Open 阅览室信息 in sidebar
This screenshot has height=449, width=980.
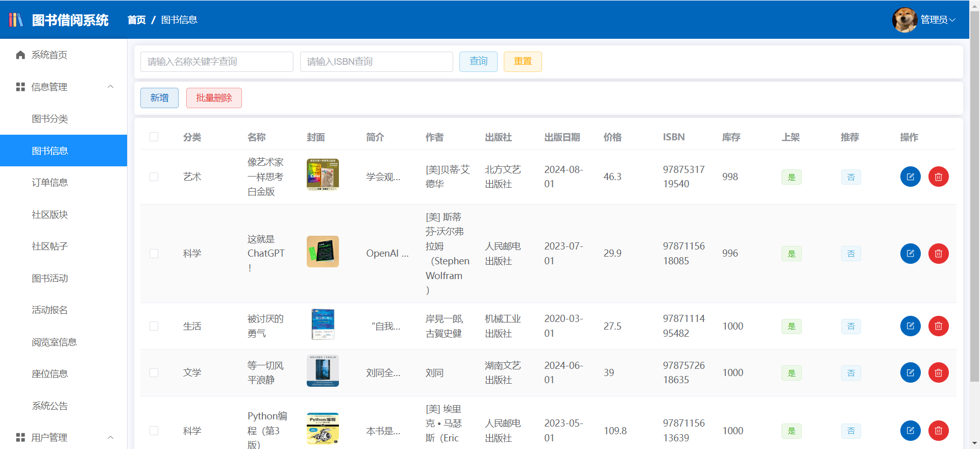click(63, 342)
